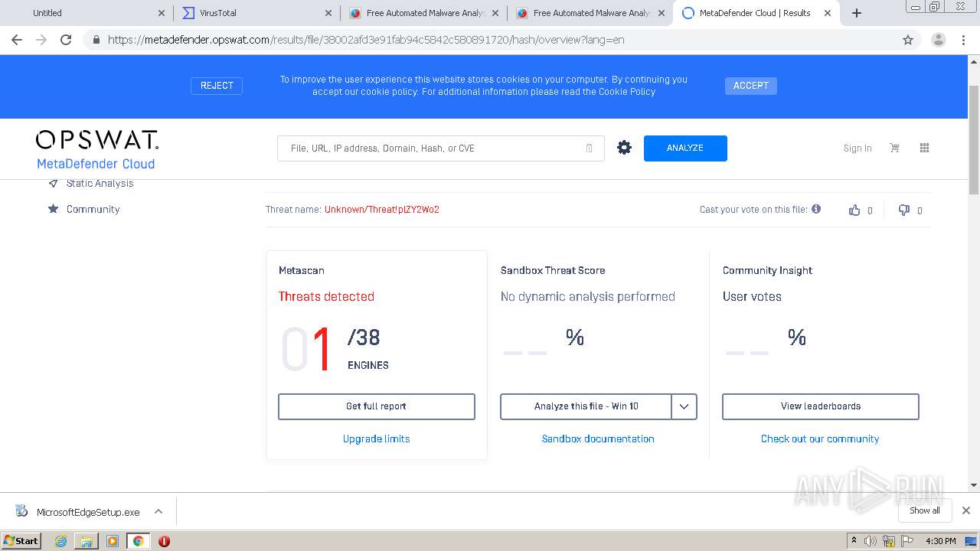Click the system clock 4:30 PM
This screenshot has height=551, width=980.
[x=941, y=541]
